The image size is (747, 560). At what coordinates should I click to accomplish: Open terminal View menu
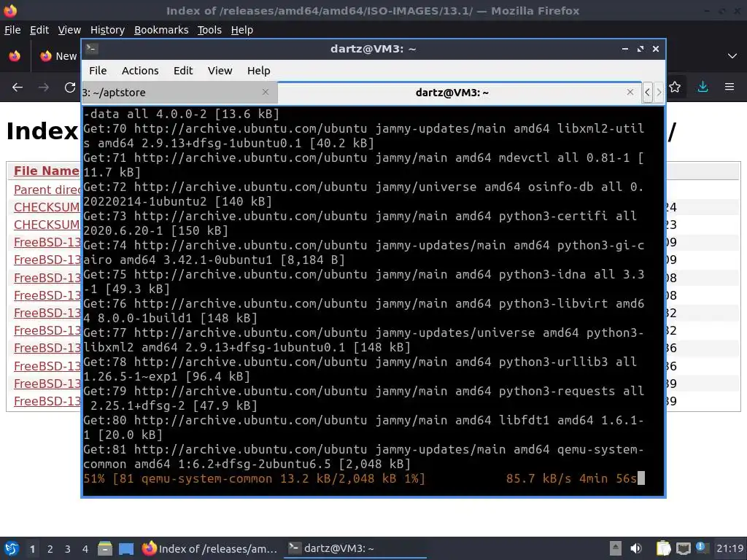pos(220,71)
